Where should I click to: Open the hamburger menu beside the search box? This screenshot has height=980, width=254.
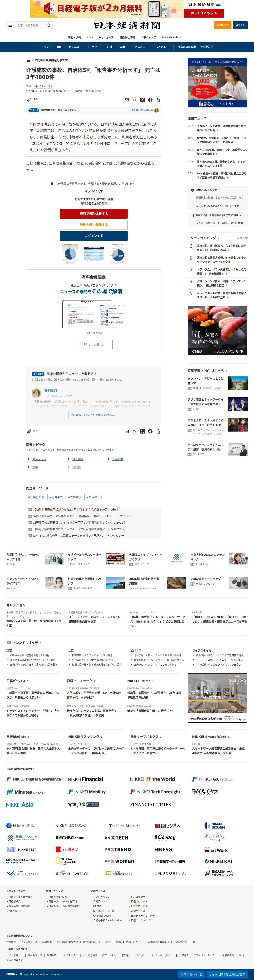pos(10,25)
